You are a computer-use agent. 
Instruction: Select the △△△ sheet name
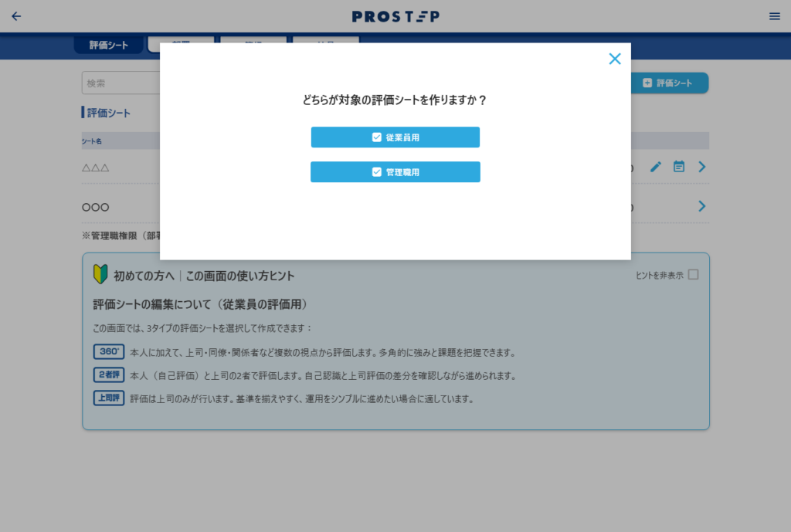[96, 168]
